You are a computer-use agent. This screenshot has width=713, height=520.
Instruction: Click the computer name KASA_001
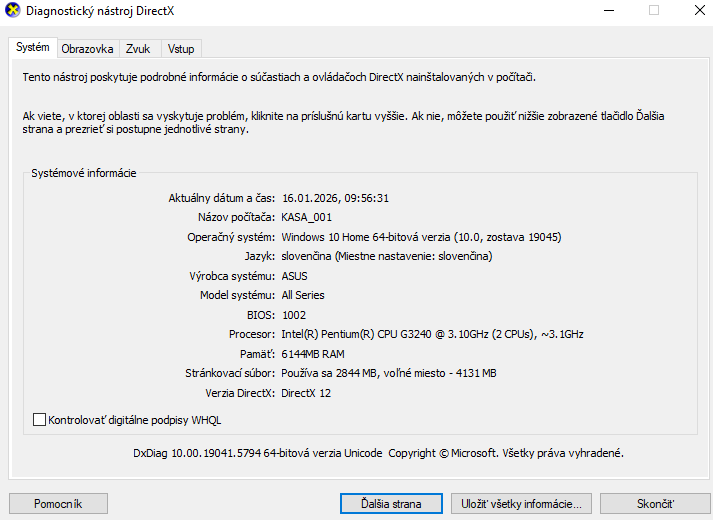click(306, 217)
